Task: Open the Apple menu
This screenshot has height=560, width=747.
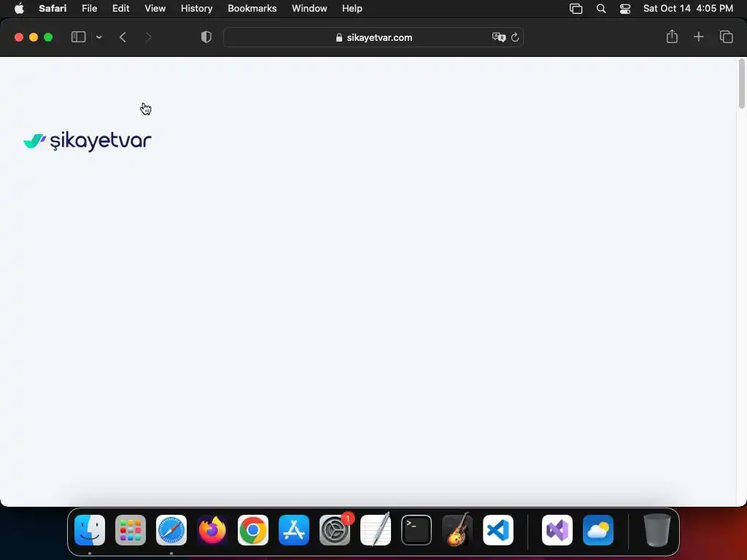Action: pos(19,8)
